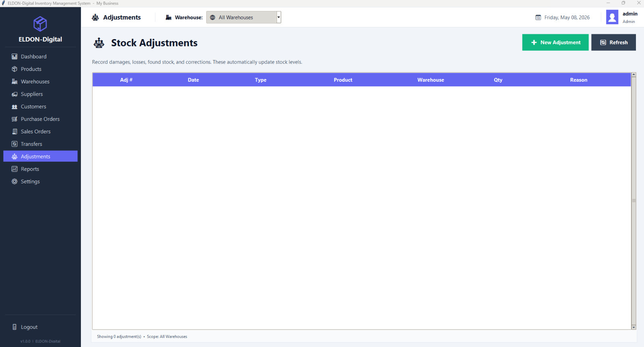
Task: Click the Suppliers truck icon
Action: point(14,94)
